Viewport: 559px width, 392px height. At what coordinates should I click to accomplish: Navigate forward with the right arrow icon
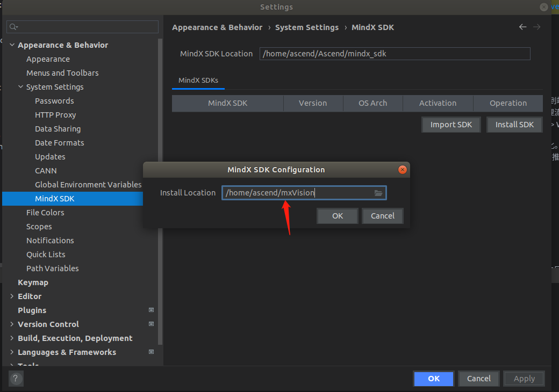536,27
